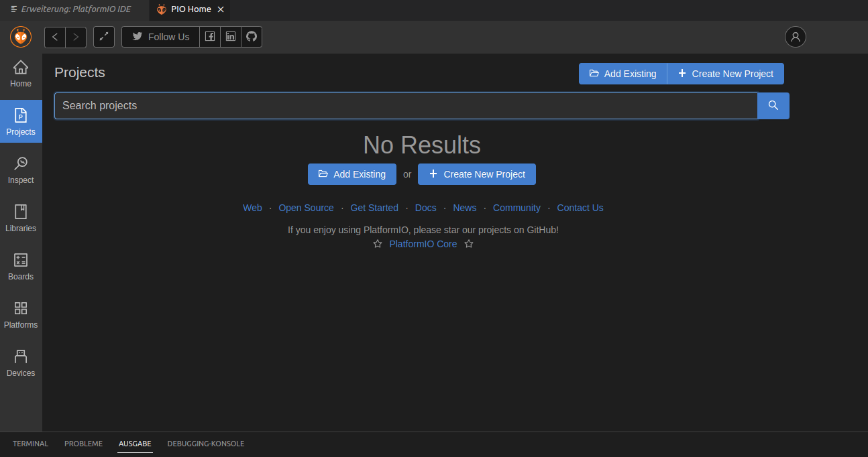
Task: Open the user account profile icon
Action: [x=796, y=37]
